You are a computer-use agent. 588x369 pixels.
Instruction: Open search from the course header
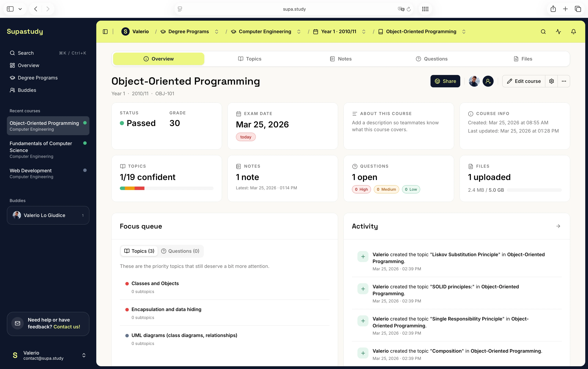(543, 31)
